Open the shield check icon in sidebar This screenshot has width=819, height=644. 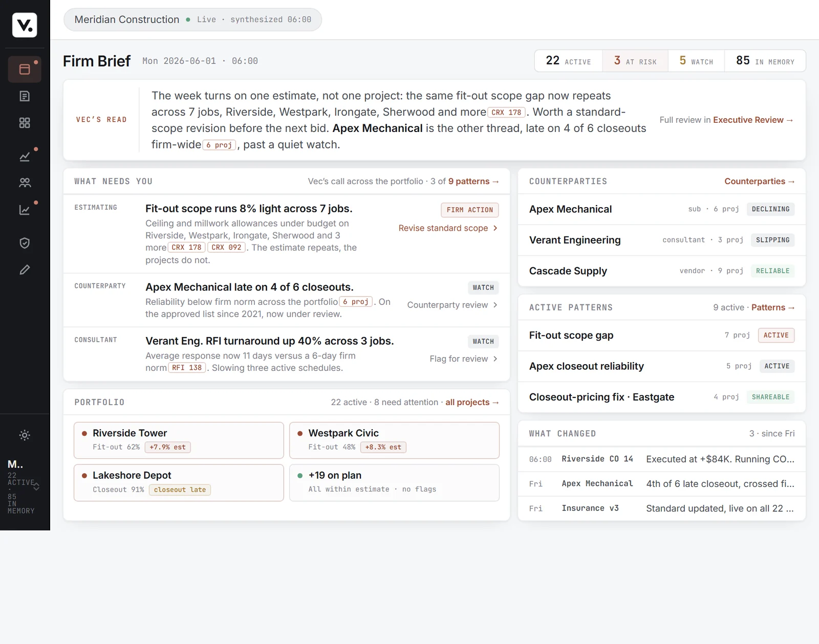(x=25, y=243)
